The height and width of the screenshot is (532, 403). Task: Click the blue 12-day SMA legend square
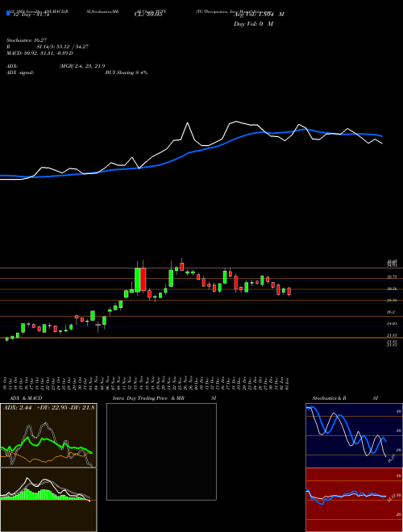(x=8, y=14)
